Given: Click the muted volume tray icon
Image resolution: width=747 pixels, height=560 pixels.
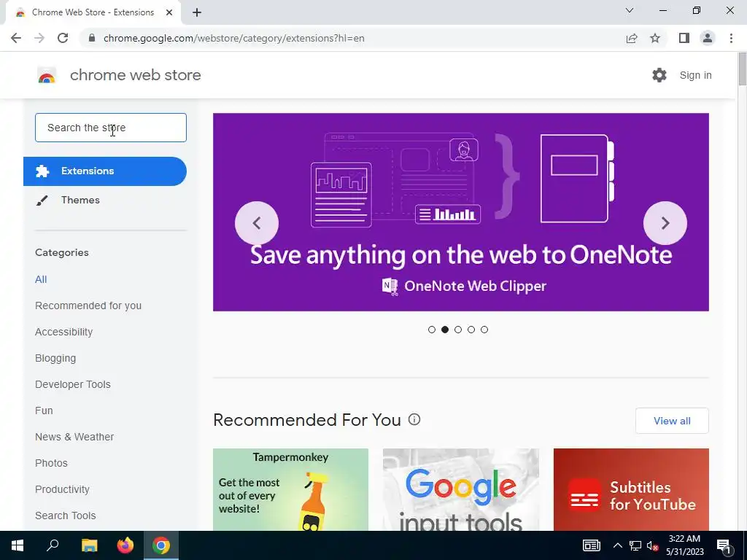Looking at the screenshot, I should 653,546.
